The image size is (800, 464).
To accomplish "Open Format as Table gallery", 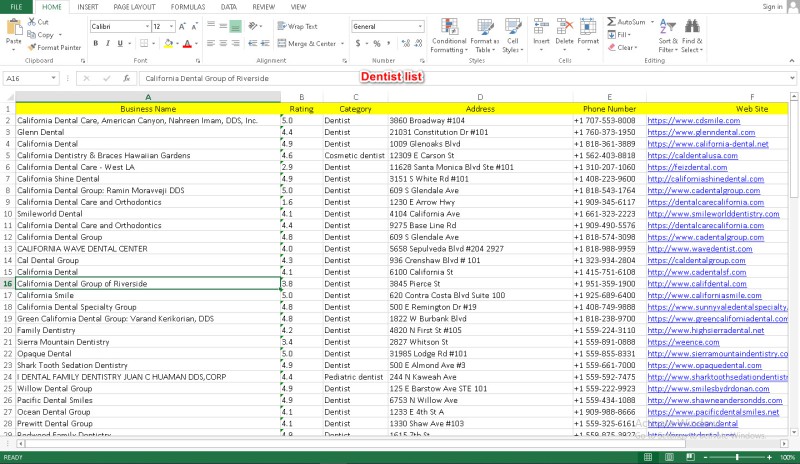I will (484, 36).
